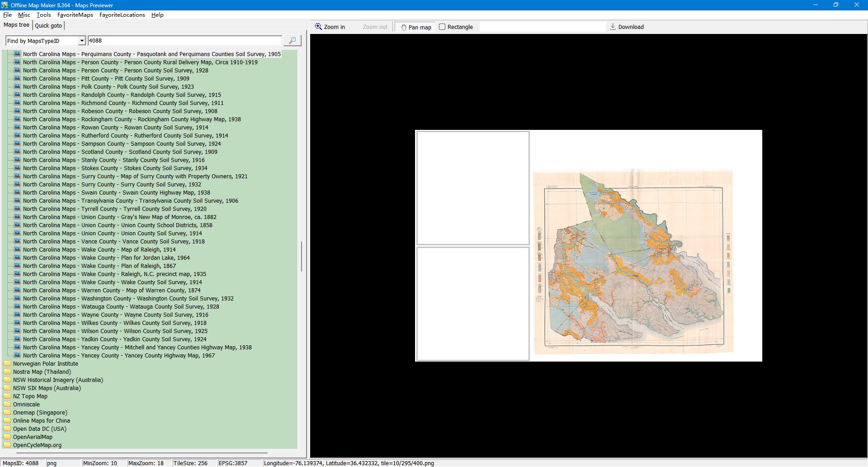Viewport: 868px width, 467px height.
Task: Activate the Pan map hand tool
Action: 415,27
